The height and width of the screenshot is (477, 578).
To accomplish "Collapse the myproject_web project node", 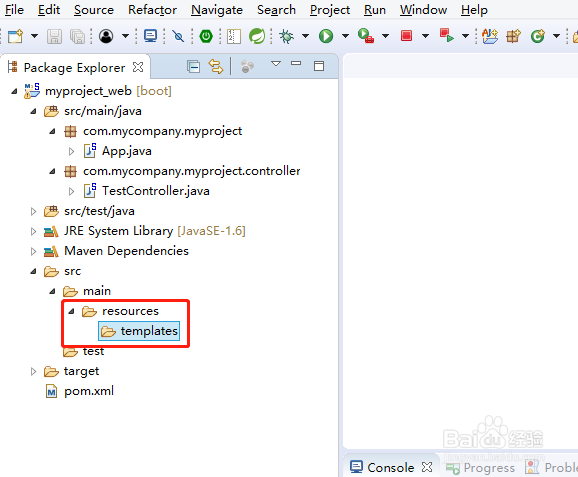I will pos(14,91).
